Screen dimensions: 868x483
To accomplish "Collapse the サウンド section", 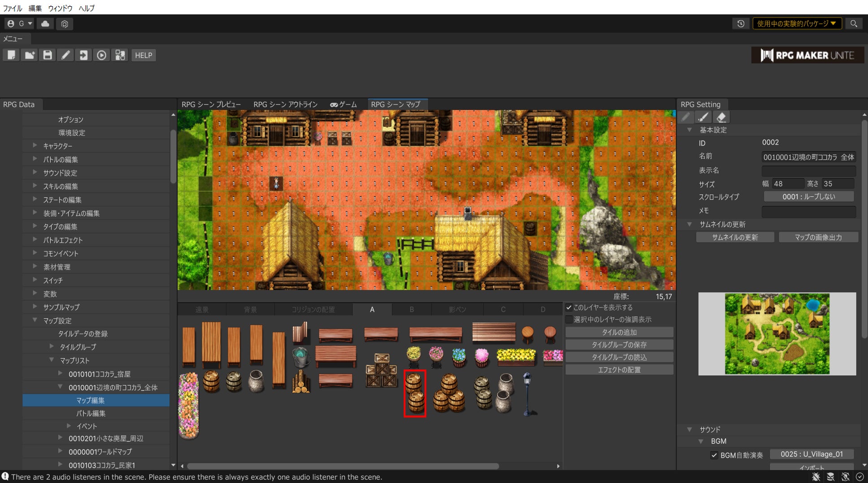I will 690,430.
